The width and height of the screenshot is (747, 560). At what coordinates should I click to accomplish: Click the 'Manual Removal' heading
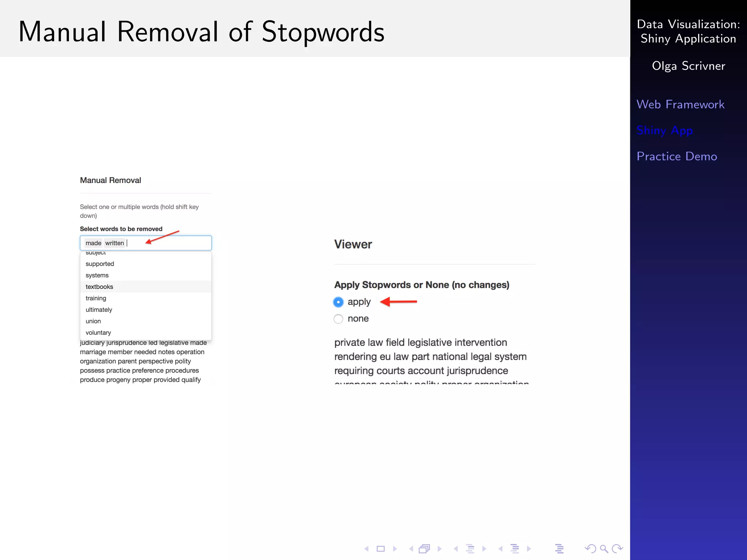(111, 180)
